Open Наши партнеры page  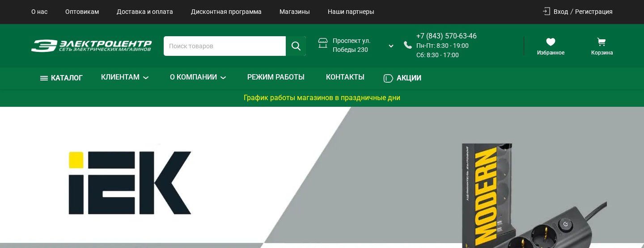351,12
